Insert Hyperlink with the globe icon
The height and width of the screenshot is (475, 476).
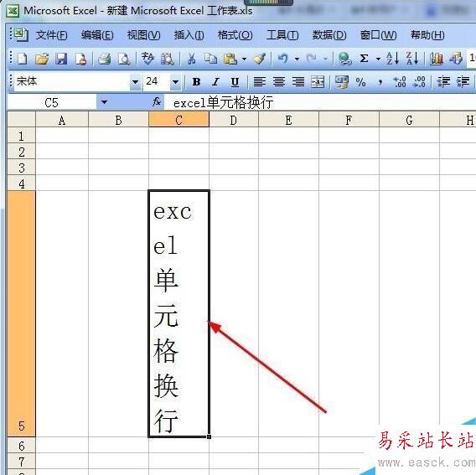(x=344, y=59)
